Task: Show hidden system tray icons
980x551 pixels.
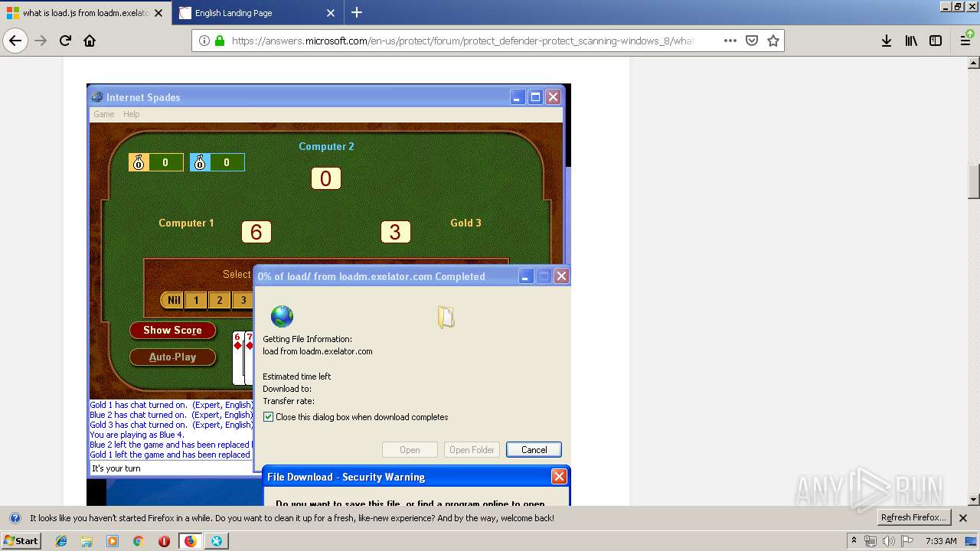Action: click(854, 541)
